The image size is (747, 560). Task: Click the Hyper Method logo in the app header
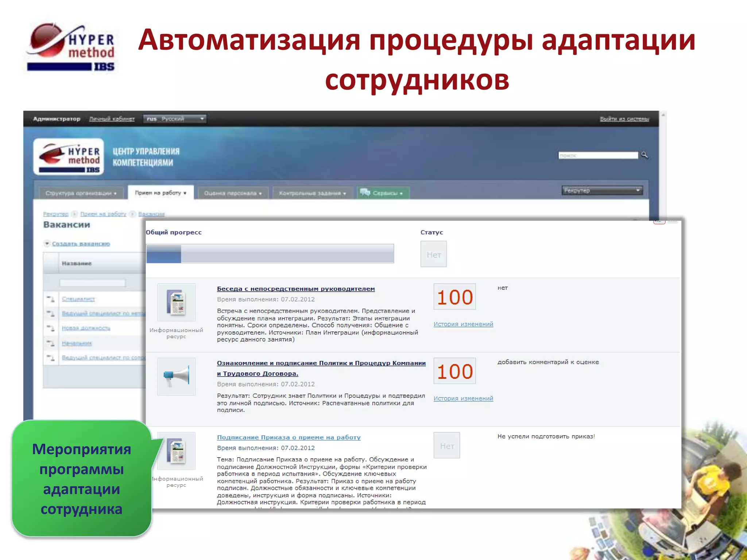[x=69, y=157]
